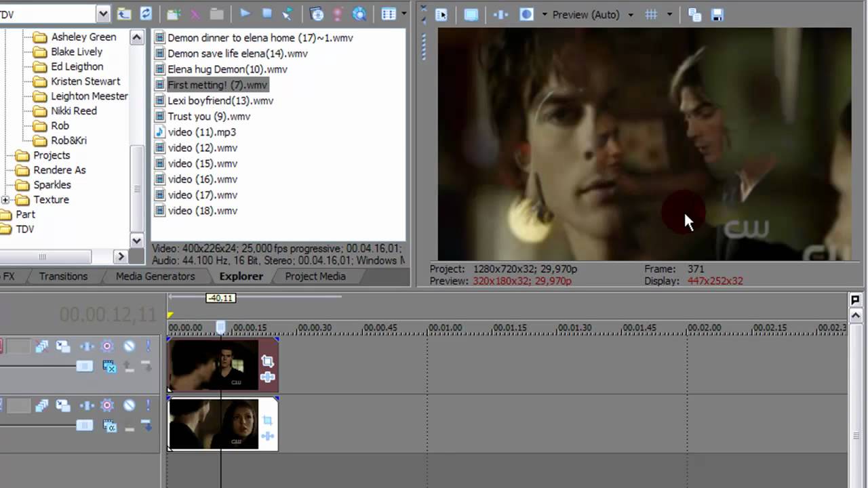Toggle Split Screen View in preview
The width and height of the screenshot is (868, 488).
coord(526,14)
